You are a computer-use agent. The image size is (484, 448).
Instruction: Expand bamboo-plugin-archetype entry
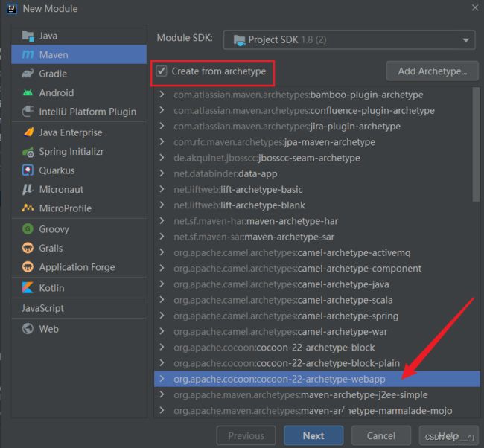162,95
